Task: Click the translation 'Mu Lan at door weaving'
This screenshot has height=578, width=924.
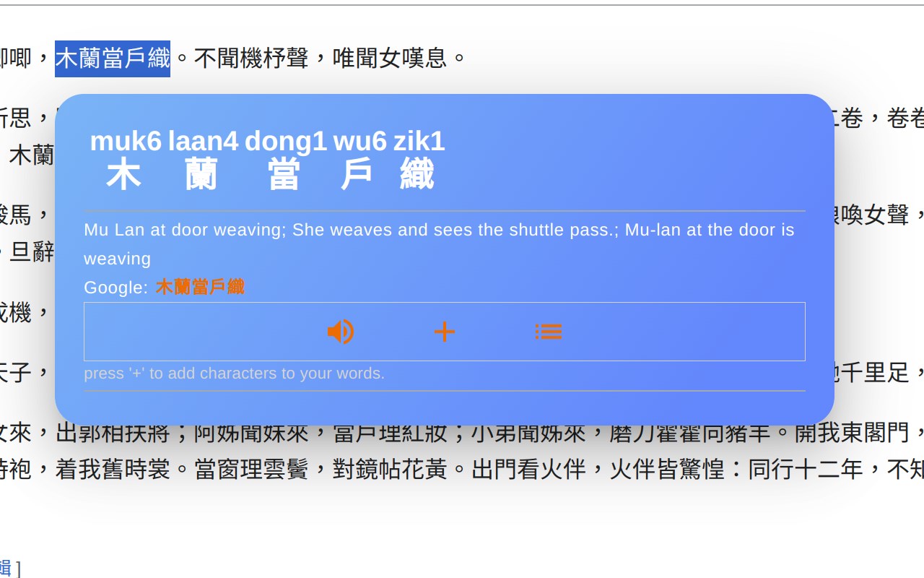Action: coord(184,230)
